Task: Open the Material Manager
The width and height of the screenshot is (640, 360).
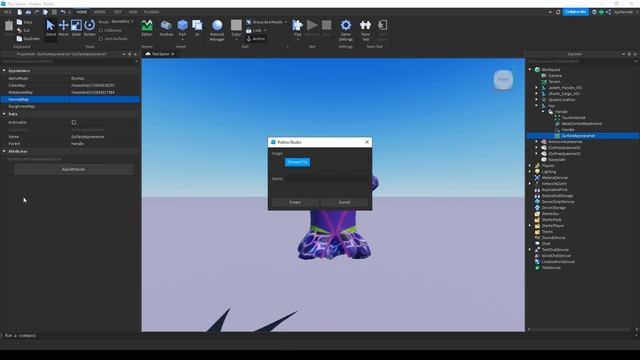Action: [x=217, y=30]
